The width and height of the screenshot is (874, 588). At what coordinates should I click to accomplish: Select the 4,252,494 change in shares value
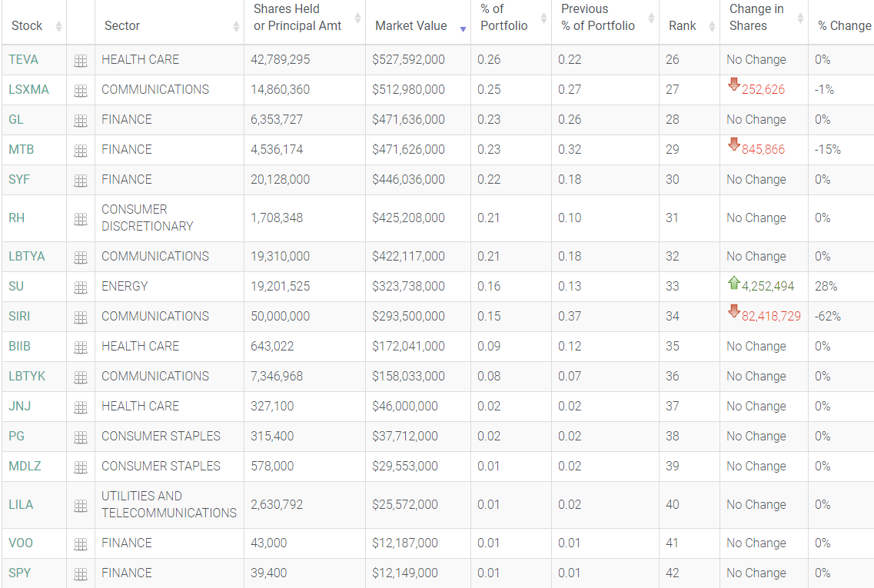pyautogui.click(x=768, y=287)
